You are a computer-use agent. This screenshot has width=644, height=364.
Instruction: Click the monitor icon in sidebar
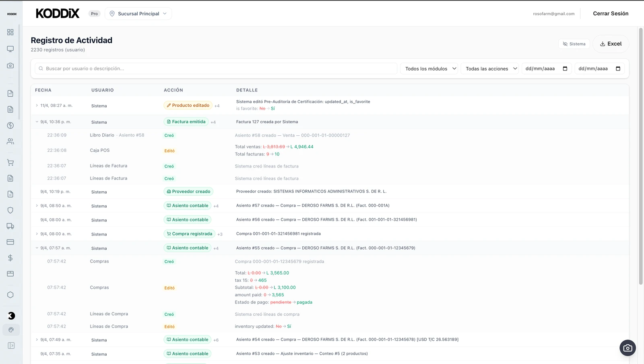(x=10, y=49)
